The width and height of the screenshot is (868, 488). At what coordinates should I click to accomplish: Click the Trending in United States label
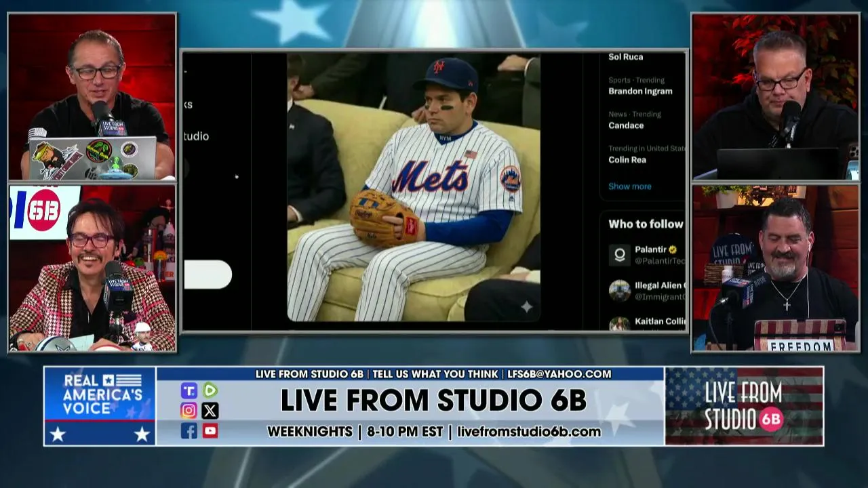click(647, 148)
